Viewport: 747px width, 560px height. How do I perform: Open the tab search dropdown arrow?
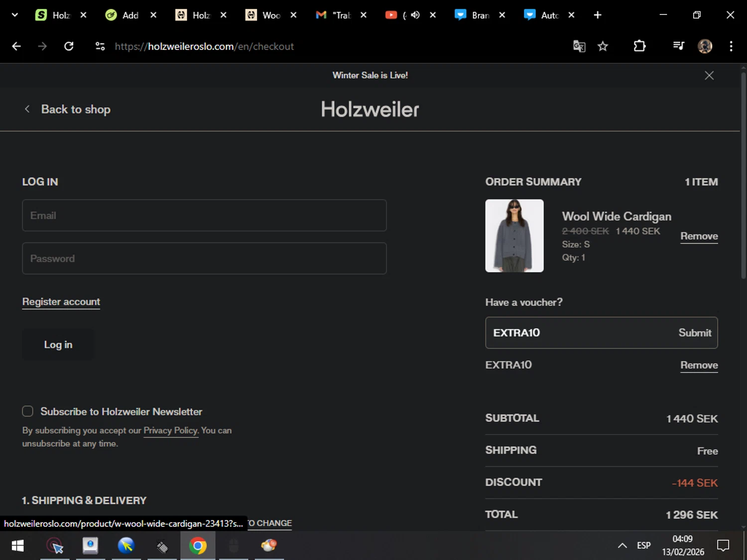(14, 15)
